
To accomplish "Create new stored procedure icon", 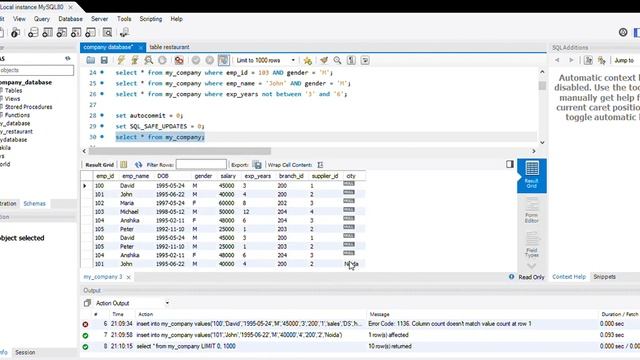I will tap(76, 33).
